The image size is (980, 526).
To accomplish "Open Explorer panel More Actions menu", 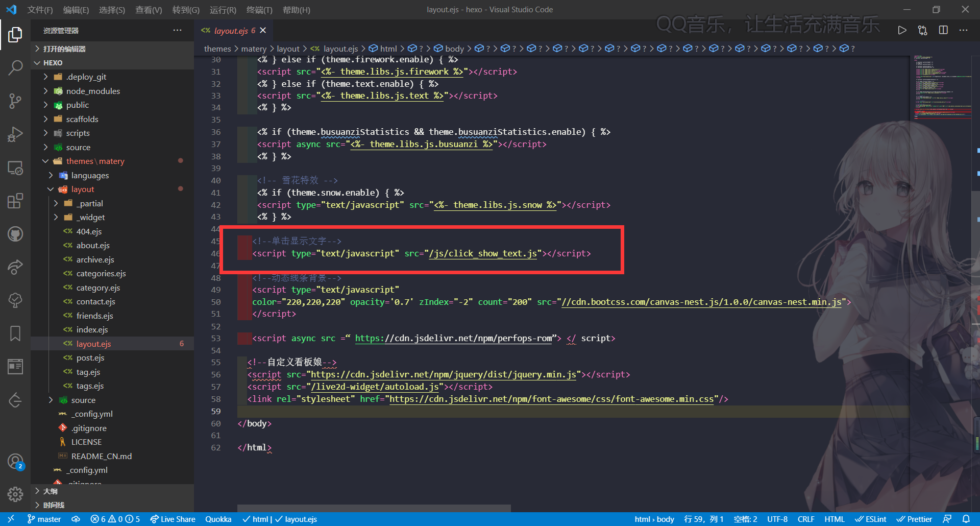I will (x=177, y=30).
